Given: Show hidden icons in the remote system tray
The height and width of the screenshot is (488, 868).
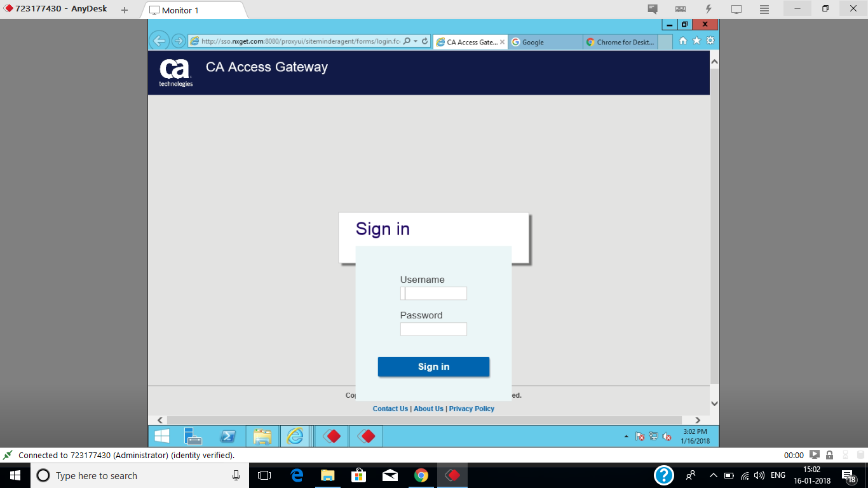Looking at the screenshot, I should click(x=625, y=437).
